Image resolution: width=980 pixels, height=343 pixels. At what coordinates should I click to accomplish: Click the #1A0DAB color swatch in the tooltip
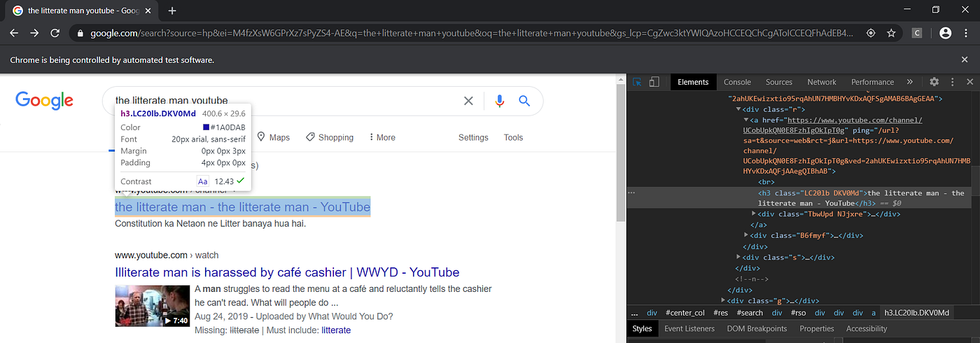206,127
